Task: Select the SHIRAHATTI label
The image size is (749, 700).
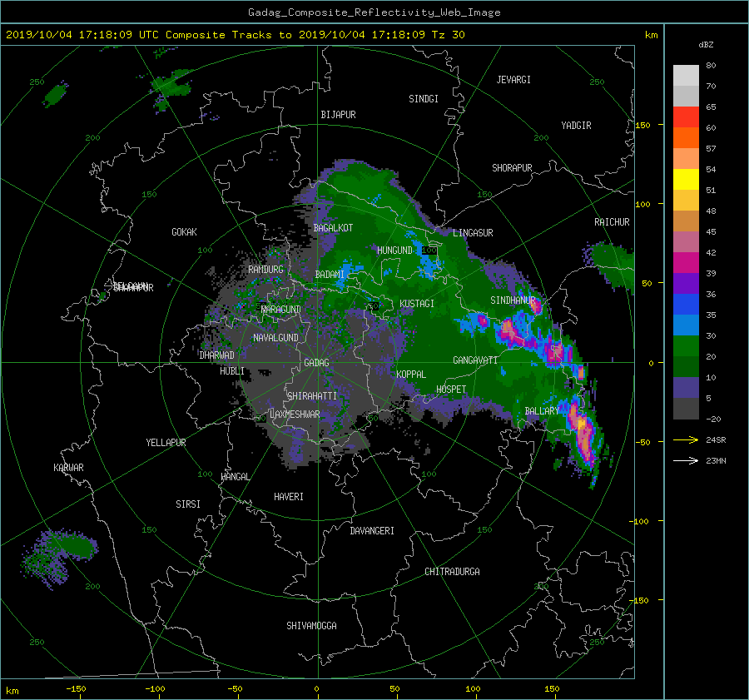Action: pos(312,396)
